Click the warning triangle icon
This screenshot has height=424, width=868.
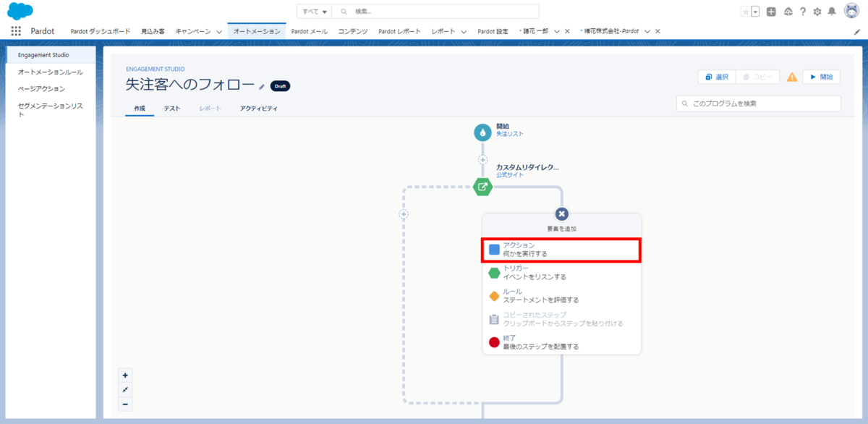792,77
